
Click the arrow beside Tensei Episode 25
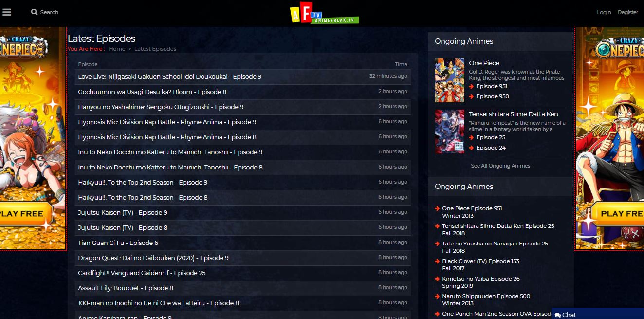point(471,137)
